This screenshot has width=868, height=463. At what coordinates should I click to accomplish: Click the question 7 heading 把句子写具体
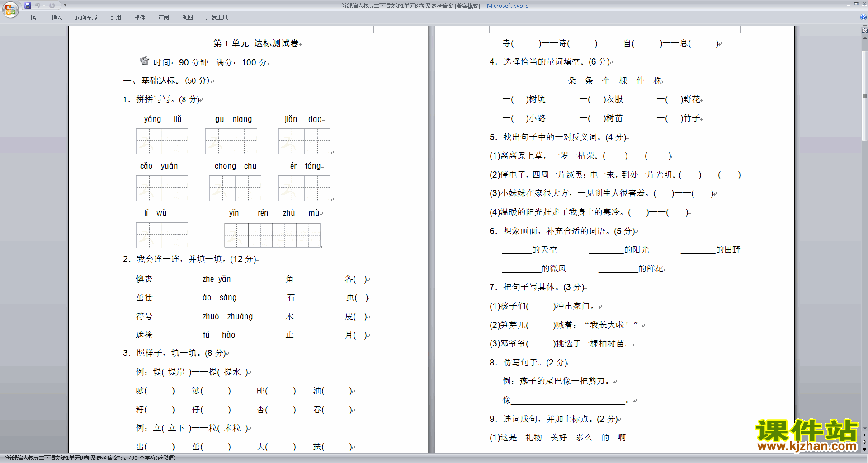pyautogui.click(x=538, y=287)
